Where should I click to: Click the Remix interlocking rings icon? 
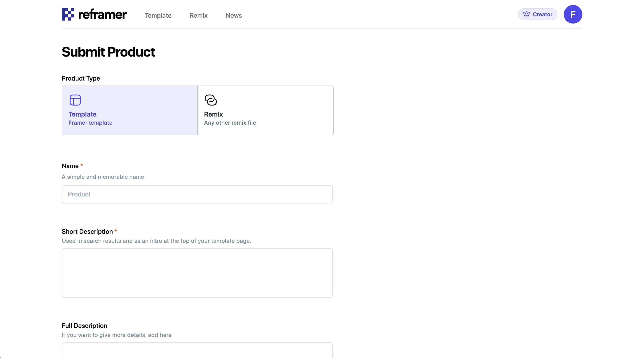coord(211,100)
